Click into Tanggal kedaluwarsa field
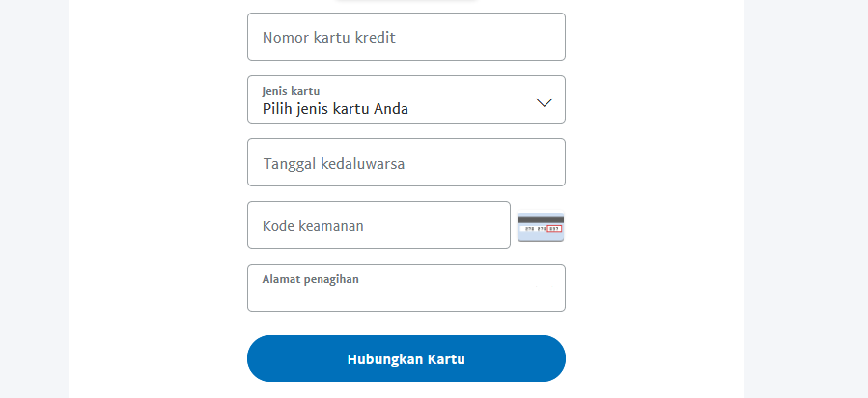 click(406, 162)
